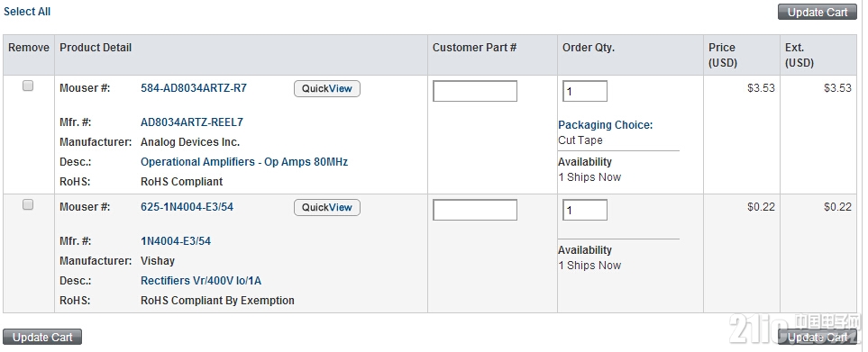Image resolution: width=868 pixels, height=352 pixels.
Task: Click the Packaging Choice link
Action: (605, 125)
